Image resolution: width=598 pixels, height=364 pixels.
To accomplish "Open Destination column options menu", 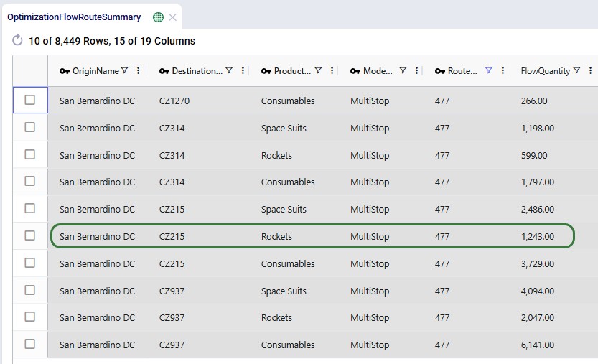I will coord(243,70).
